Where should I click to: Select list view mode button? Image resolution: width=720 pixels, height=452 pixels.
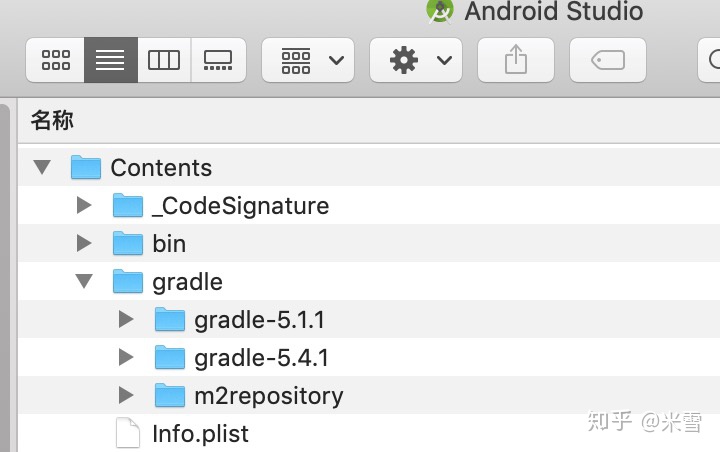(x=110, y=61)
